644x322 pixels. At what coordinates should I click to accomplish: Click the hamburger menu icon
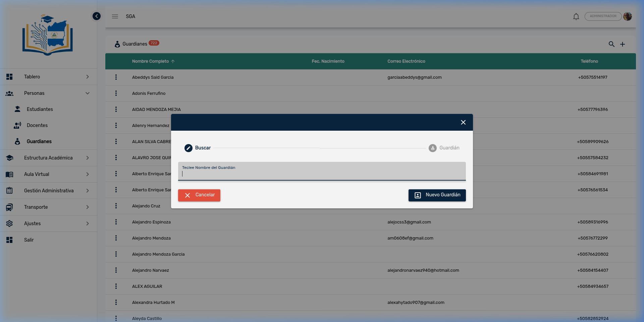(x=115, y=16)
